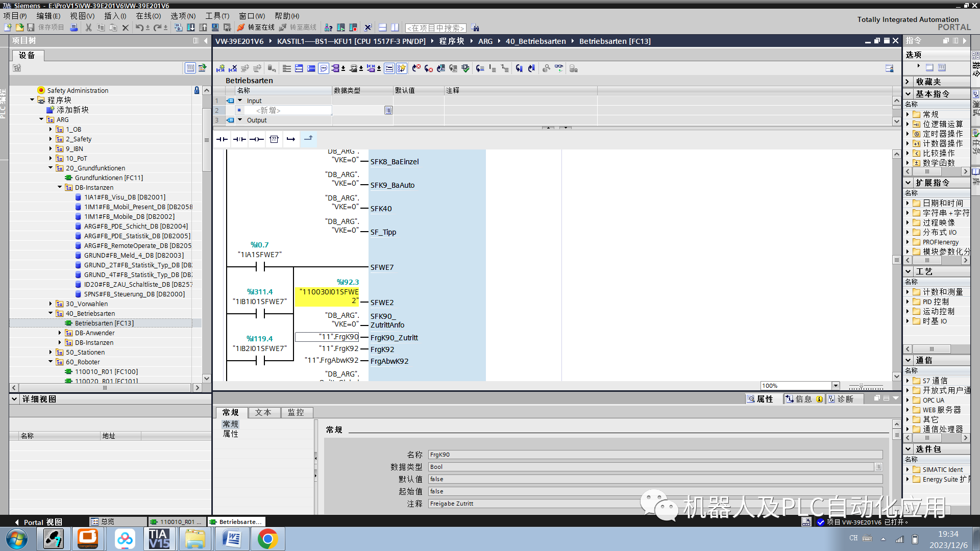Delete the network from editor toolbar
Image resolution: width=980 pixels, height=551 pixels.
[x=233, y=68]
